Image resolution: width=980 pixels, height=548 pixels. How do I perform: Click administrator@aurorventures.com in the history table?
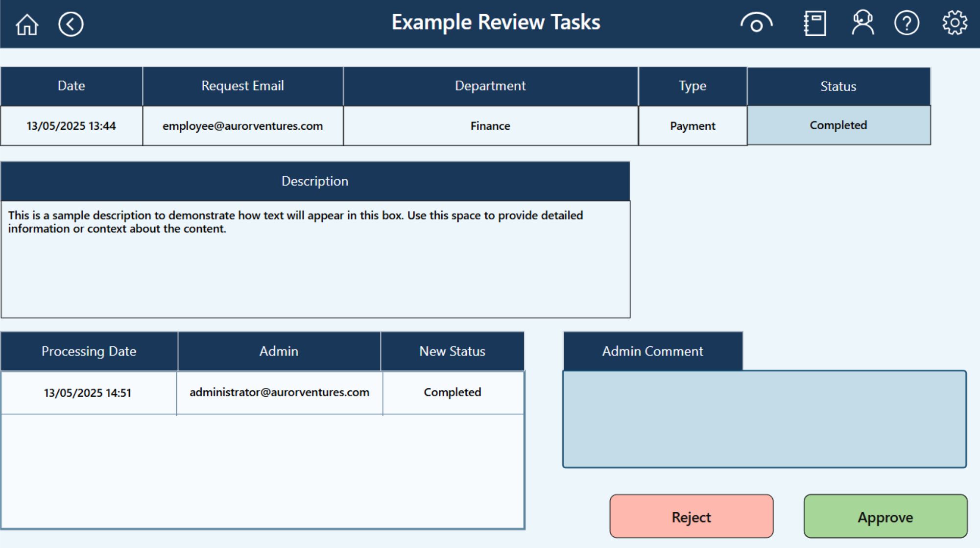click(279, 392)
